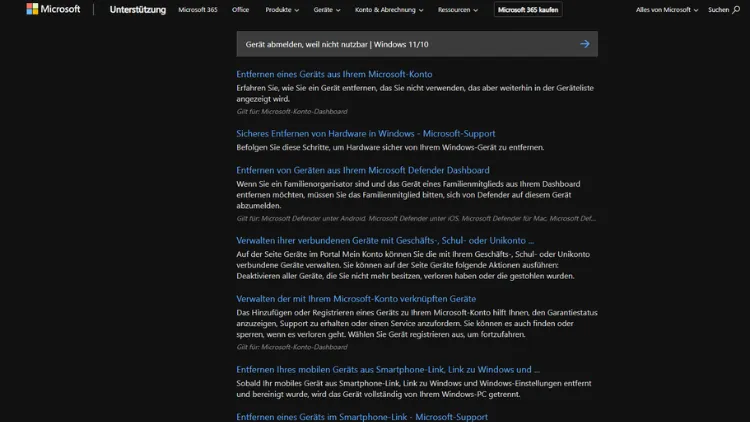The image size is (750, 422).
Task: Click the Microsoft logo
Action: point(53,9)
